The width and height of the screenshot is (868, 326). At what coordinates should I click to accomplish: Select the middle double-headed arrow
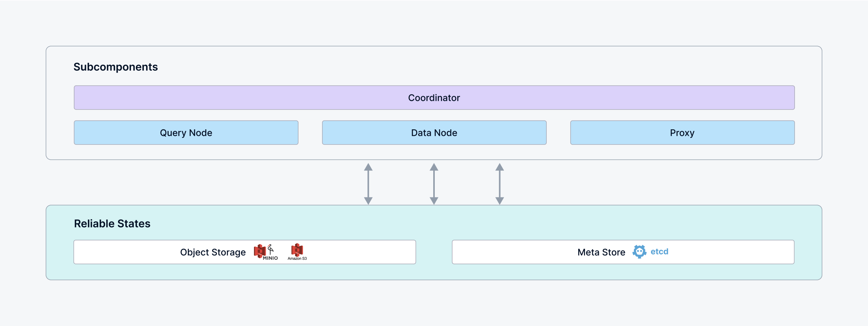434,184
